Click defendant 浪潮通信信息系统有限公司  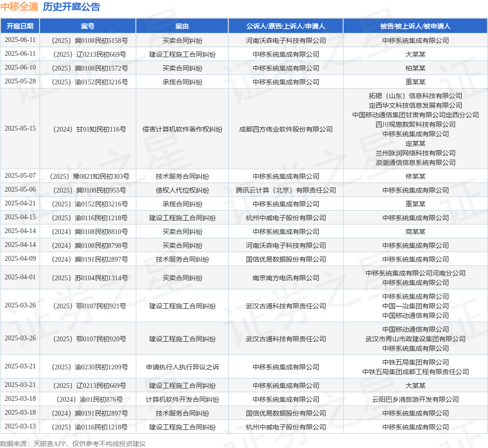416,163
